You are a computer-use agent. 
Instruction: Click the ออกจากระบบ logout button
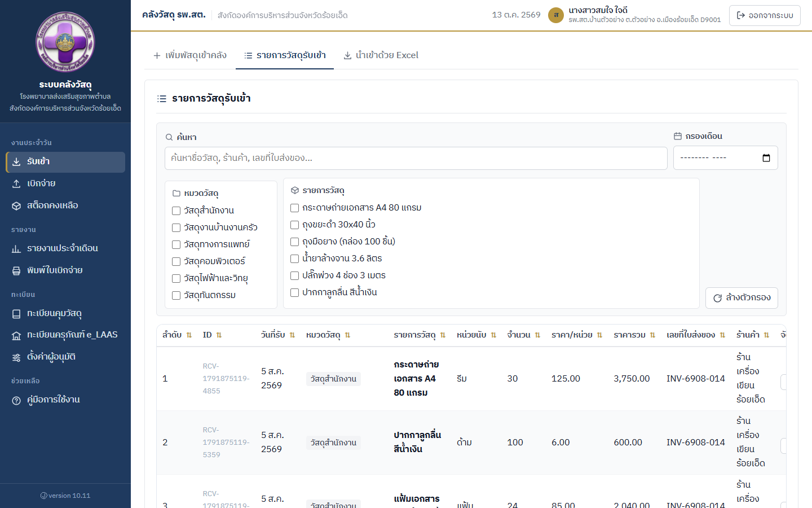click(x=765, y=15)
